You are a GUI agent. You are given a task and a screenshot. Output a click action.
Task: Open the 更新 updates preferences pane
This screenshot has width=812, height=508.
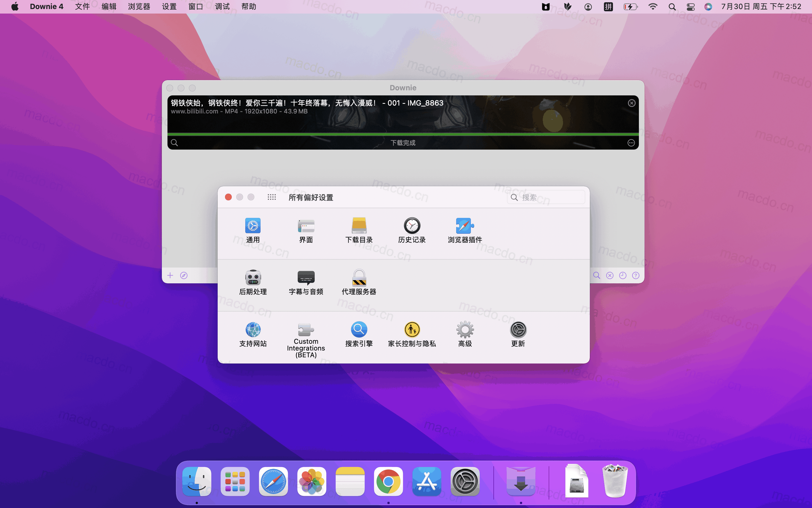518,334
